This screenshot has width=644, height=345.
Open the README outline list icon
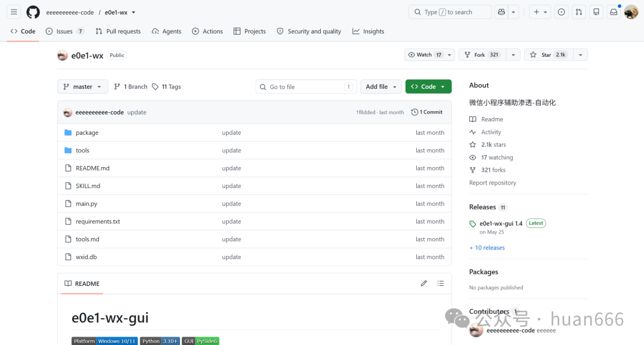click(441, 284)
